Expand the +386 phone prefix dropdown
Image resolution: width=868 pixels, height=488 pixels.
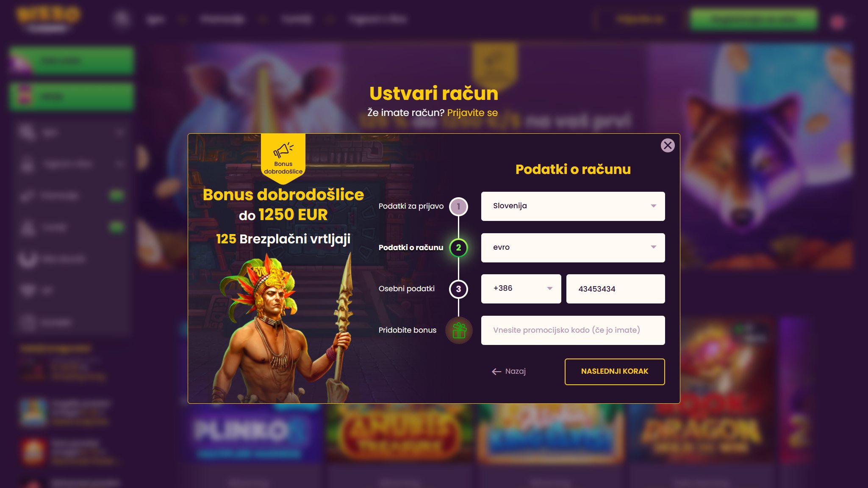(521, 289)
